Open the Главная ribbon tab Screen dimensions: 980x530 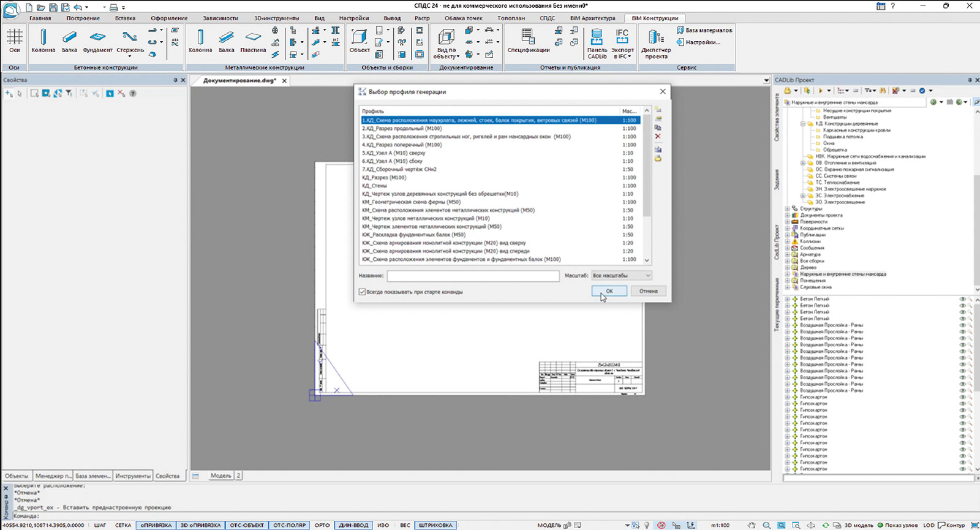click(40, 18)
